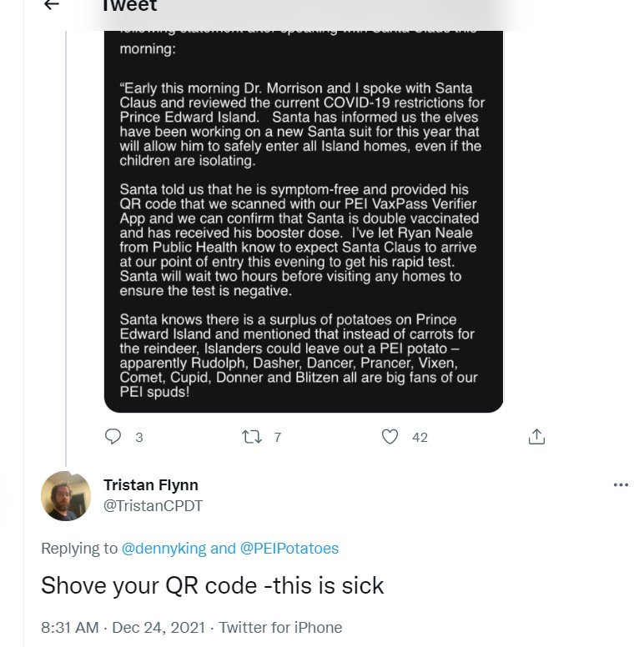The image size is (644, 647).
Task: Click the Twitter for iPhone source link
Action: point(280,627)
